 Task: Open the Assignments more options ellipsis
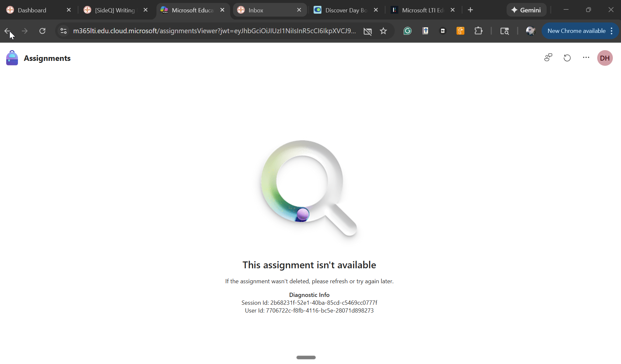pyautogui.click(x=586, y=58)
